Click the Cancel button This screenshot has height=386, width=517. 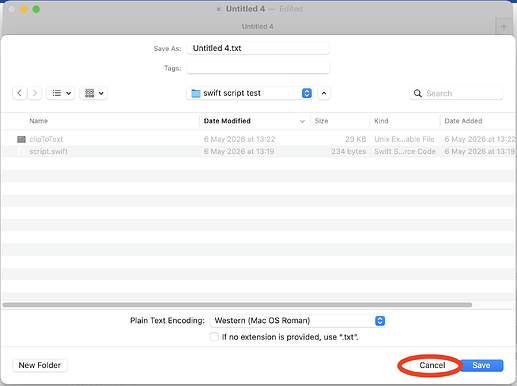point(432,365)
